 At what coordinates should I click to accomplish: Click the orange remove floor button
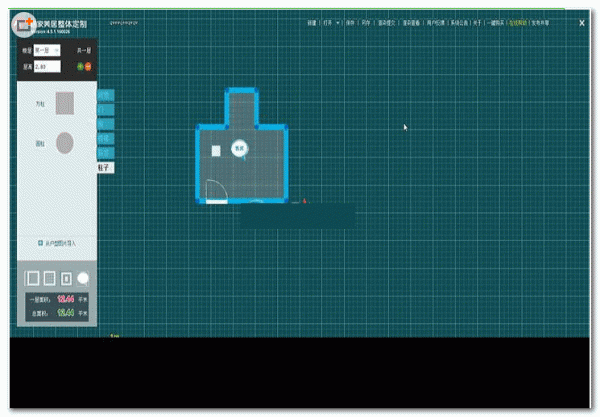[x=88, y=66]
